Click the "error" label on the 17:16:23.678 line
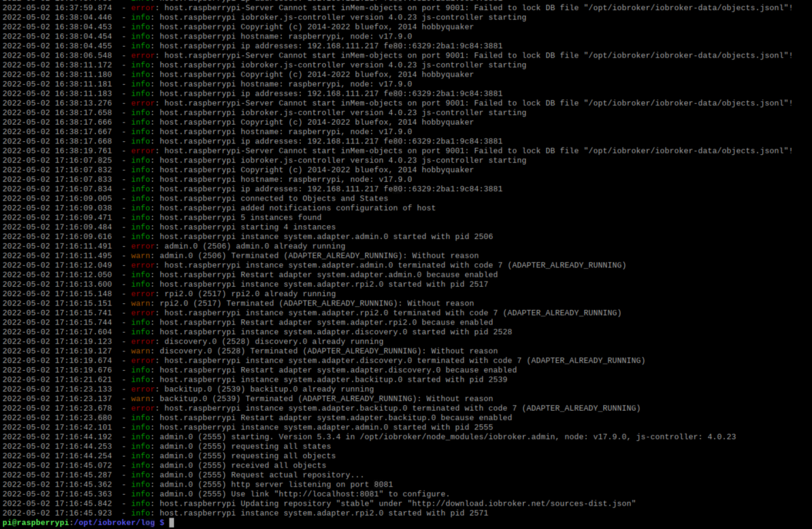 [143, 408]
